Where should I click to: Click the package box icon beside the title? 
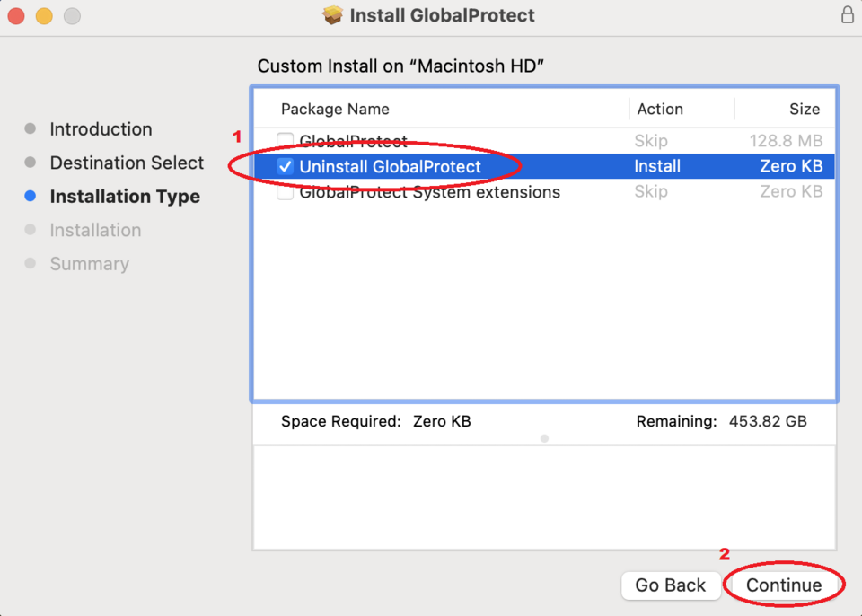pos(333,15)
